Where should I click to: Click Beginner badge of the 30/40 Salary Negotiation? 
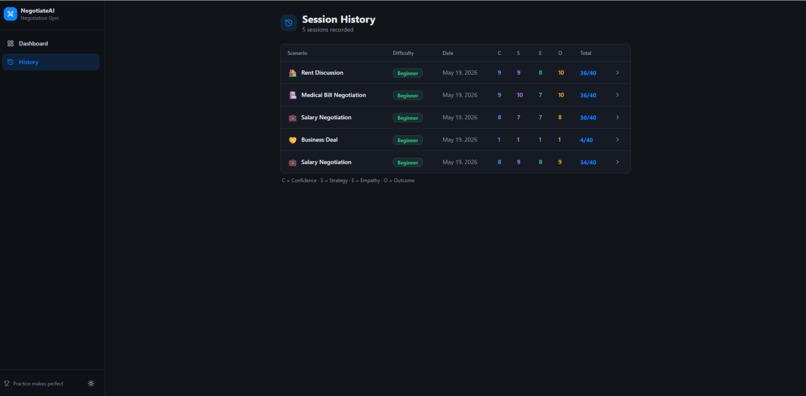tap(408, 118)
